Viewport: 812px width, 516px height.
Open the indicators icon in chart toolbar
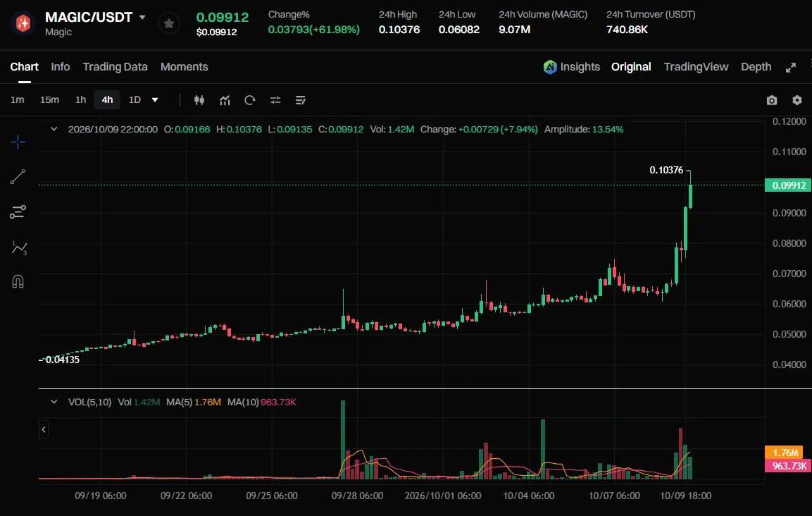pos(225,100)
